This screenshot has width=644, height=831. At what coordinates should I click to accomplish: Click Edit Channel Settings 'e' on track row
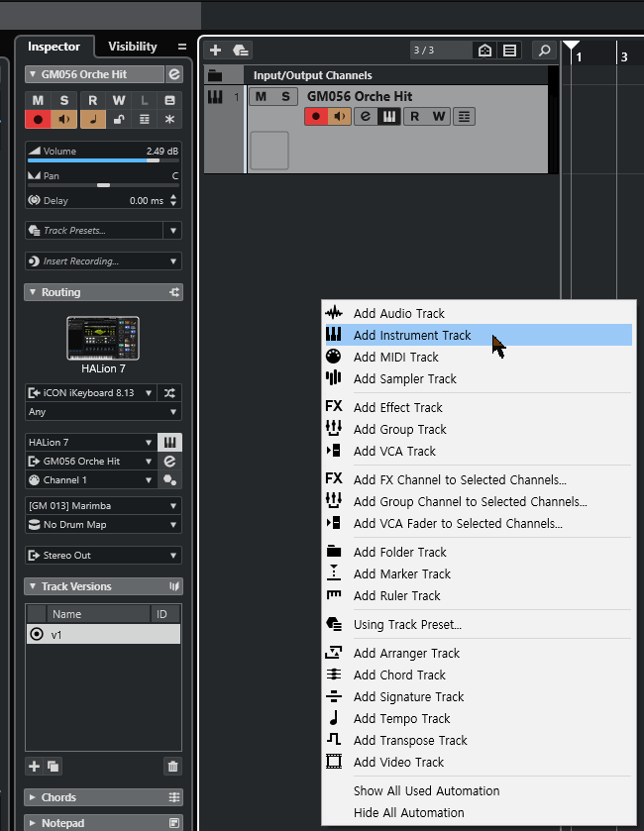tap(366, 116)
